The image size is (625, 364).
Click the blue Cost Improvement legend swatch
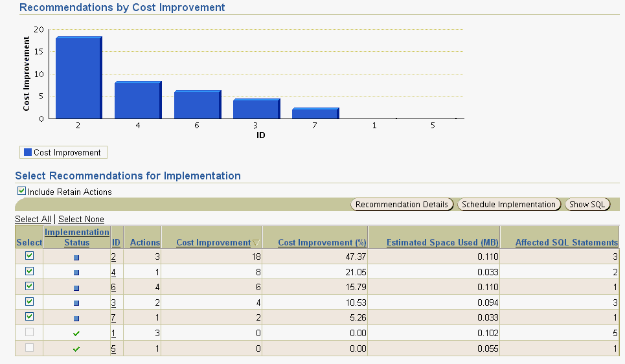click(x=28, y=153)
